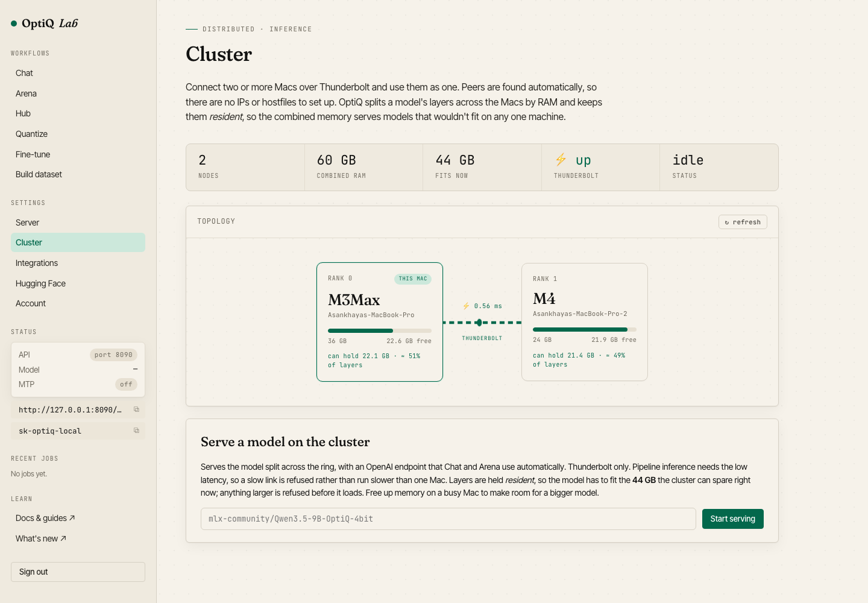868x603 pixels.
Task: Go to the Arena page
Action: (x=78, y=93)
